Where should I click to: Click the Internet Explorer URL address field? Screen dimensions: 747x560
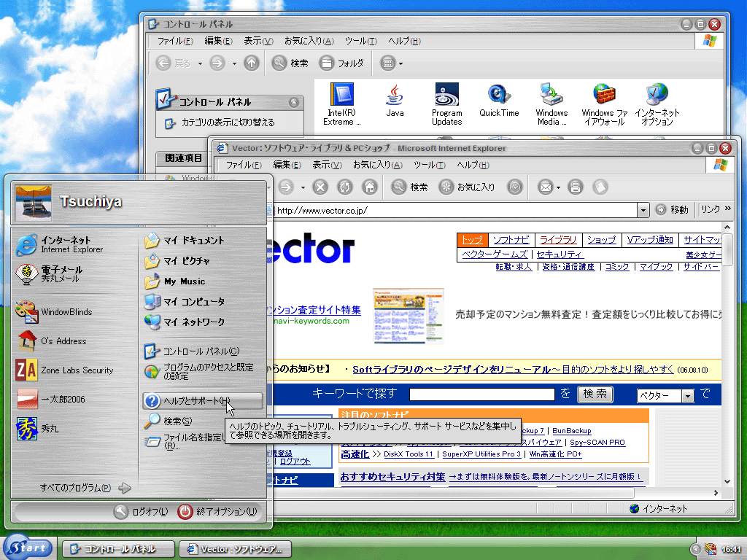[x=455, y=210]
